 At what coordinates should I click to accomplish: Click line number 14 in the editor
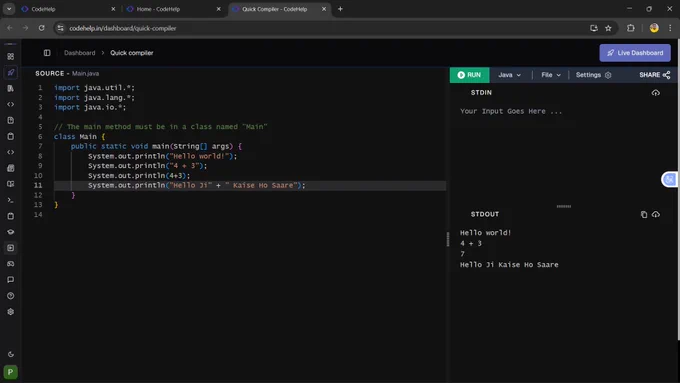coord(38,215)
